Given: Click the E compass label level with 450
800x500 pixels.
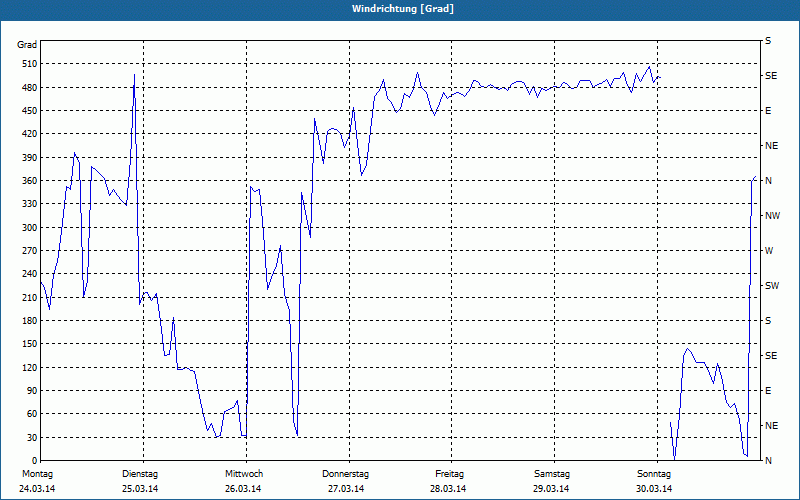Looking at the screenshot, I should (768, 111).
